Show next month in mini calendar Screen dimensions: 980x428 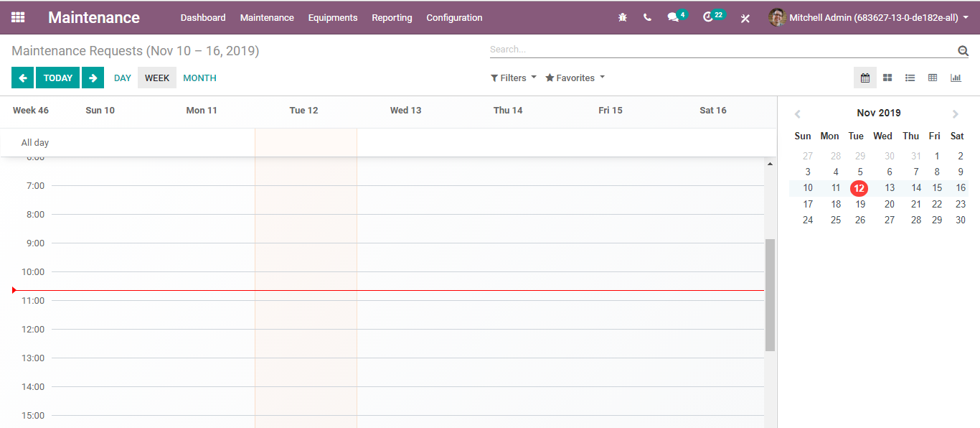tap(955, 113)
